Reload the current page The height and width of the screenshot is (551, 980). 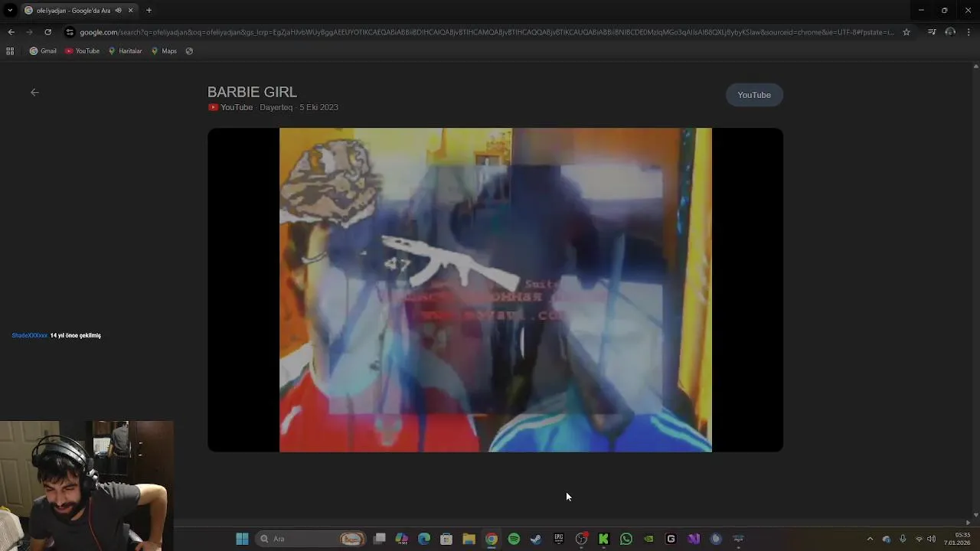(47, 32)
